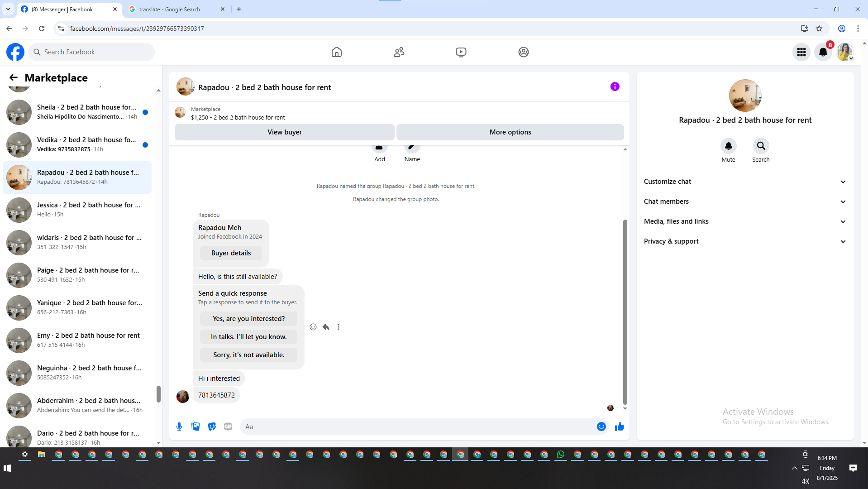This screenshot has width=868, height=489.
Task: Open Vedika conversation in list
Action: (77, 145)
